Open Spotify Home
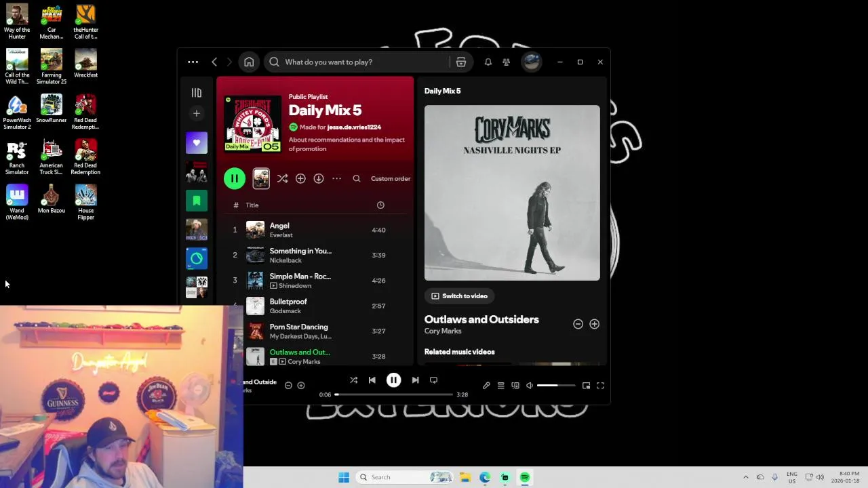868x488 pixels. (x=249, y=62)
